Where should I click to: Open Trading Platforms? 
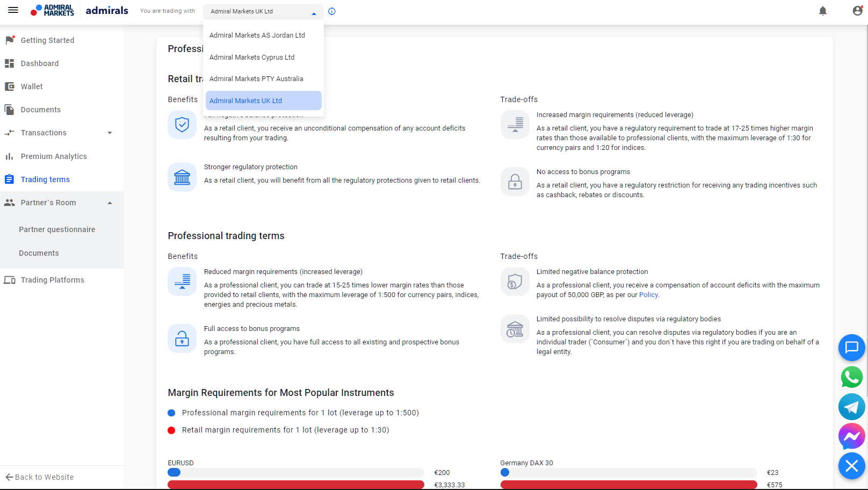coord(53,280)
